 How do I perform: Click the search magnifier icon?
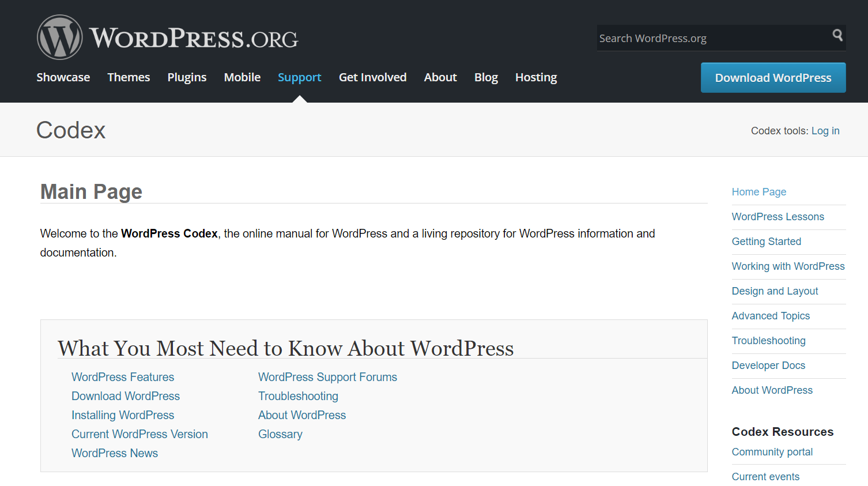837,35
